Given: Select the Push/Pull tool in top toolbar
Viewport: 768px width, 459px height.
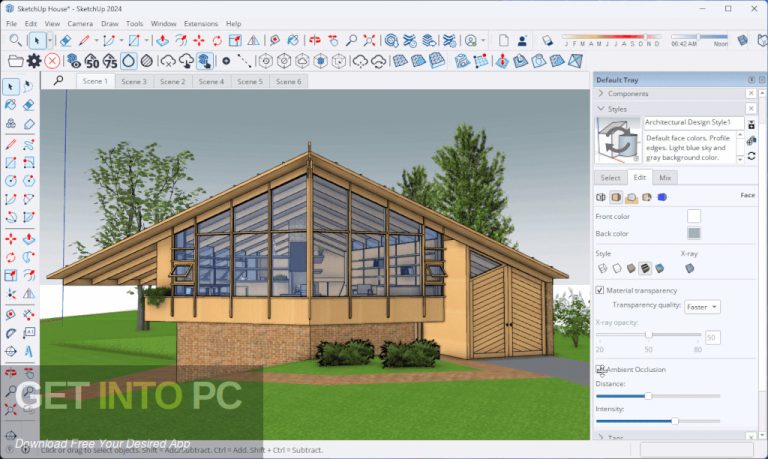Looking at the screenshot, I should point(163,41).
